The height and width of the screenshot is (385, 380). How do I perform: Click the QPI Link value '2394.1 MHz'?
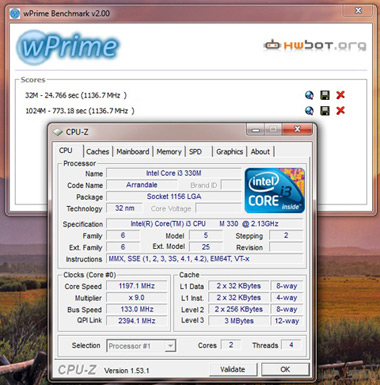coord(137,321)
